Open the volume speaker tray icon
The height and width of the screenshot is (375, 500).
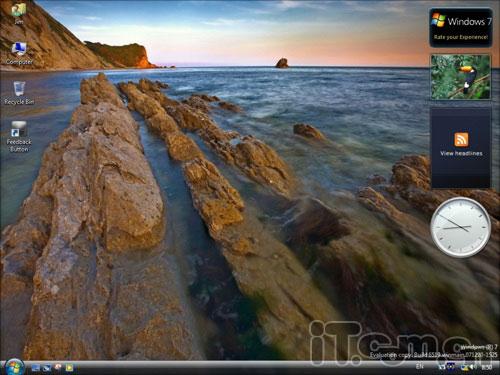(473, 367)
